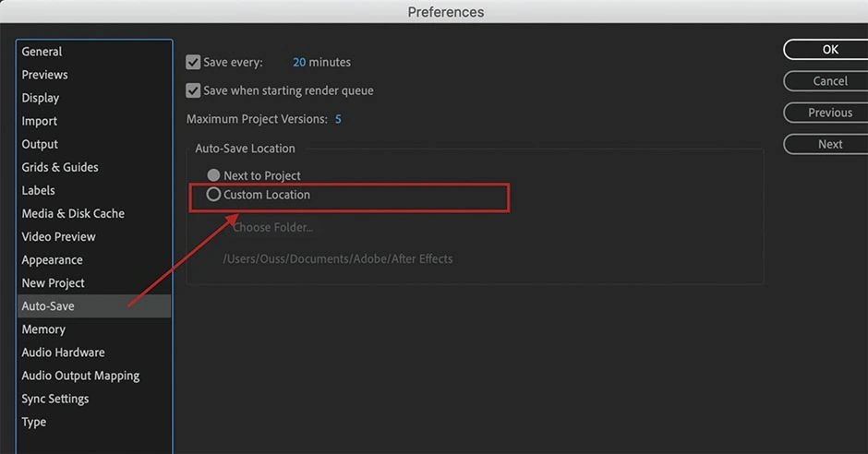Image resolution: width=868 pixels, height=454 pixels.
Task: Select the Next to Project radio button
Action: 214,175
